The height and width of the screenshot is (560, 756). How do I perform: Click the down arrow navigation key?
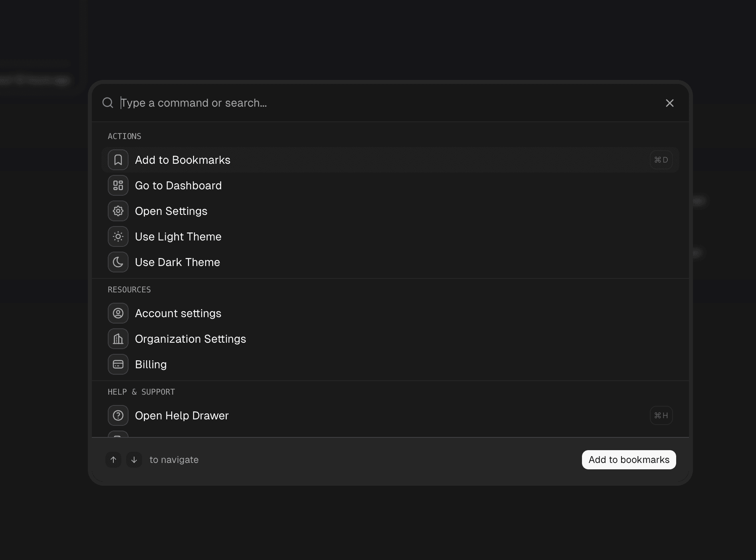click(134, 460)
